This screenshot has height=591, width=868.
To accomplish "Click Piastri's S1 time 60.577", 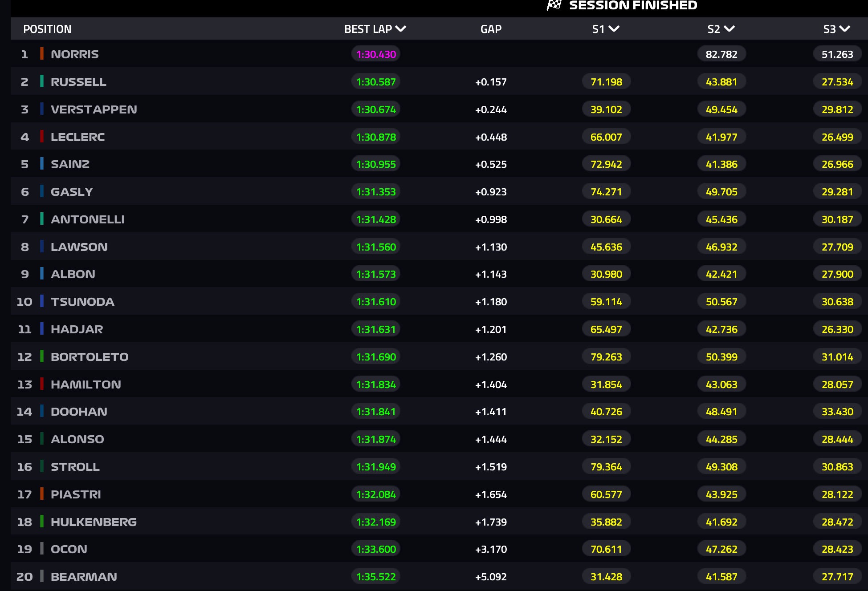I will coord(606,494).
